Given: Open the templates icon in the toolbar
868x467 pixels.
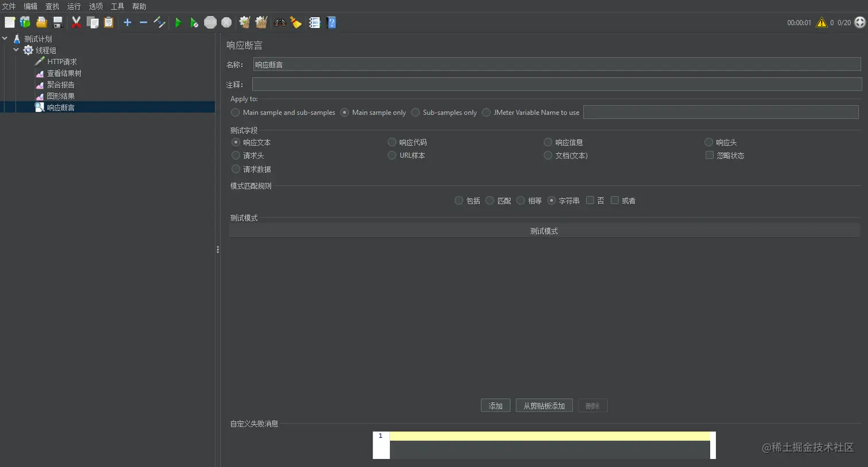Looking at the screenshot, I should point(25,22).
